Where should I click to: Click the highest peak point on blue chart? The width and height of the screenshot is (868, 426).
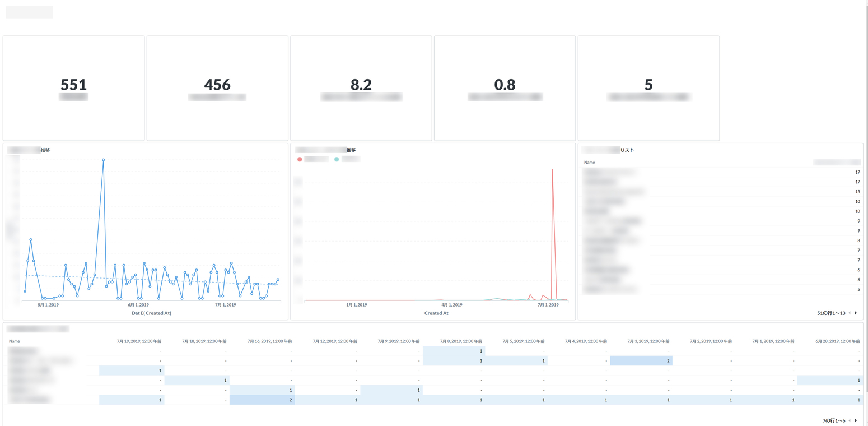tap(104, 160)
